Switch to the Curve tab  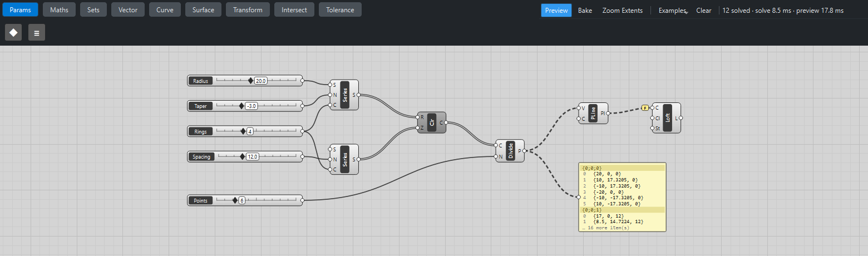coord(165,10)
